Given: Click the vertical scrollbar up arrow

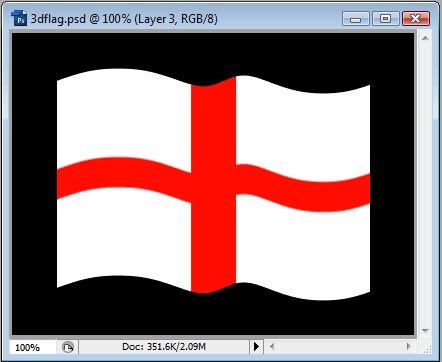Looking at the screenshot, I should pos(425,38).
